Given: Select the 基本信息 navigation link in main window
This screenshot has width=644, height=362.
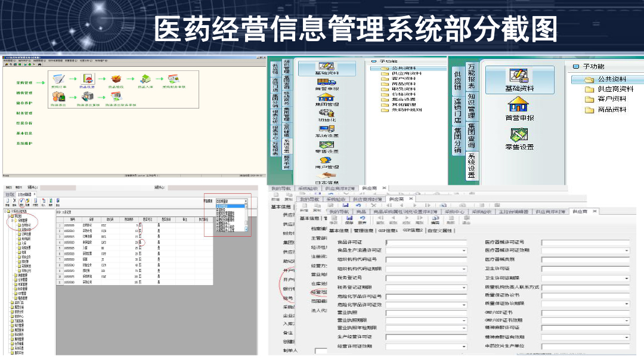Looking at the screenshot, I should (24, 133).
